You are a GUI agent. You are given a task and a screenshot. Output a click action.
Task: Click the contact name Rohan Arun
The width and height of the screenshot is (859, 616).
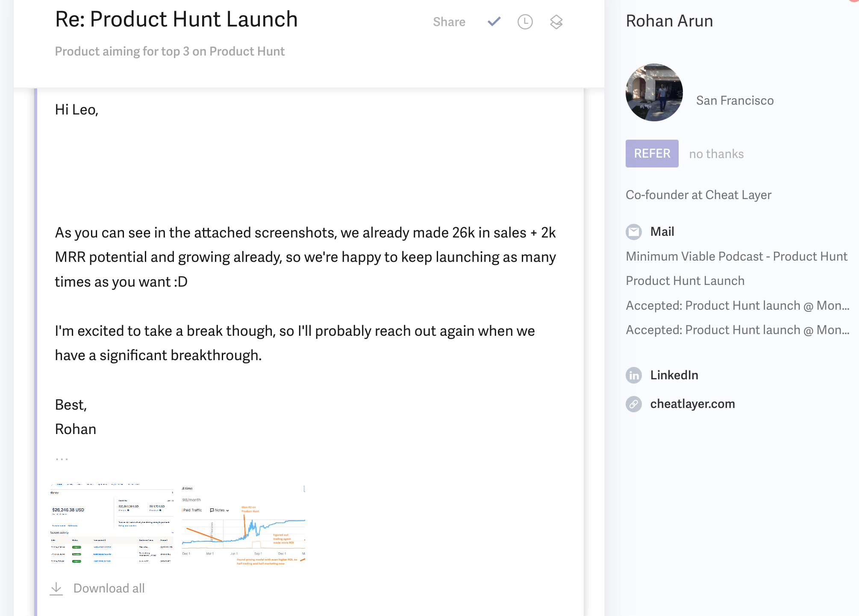click(x=669, y=21)
